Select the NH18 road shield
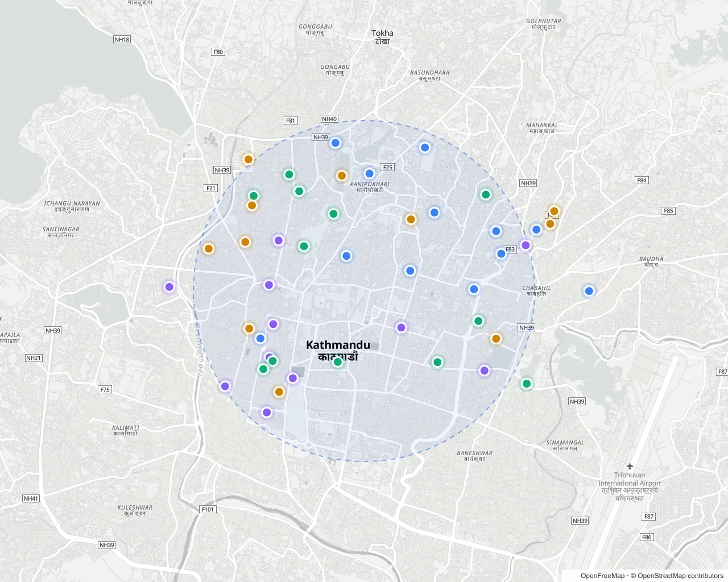 [x=122, y=39]
